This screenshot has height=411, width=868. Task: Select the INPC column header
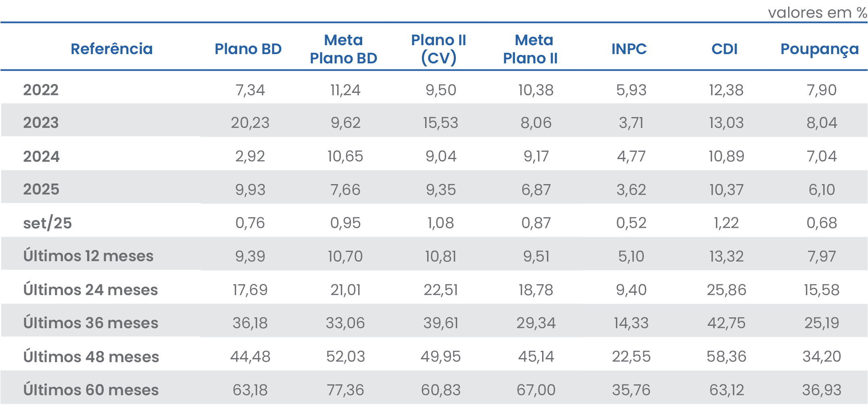point(629,49)
